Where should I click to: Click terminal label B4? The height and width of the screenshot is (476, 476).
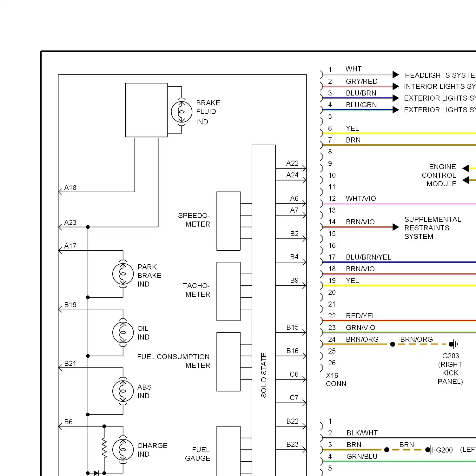(294, 257)
